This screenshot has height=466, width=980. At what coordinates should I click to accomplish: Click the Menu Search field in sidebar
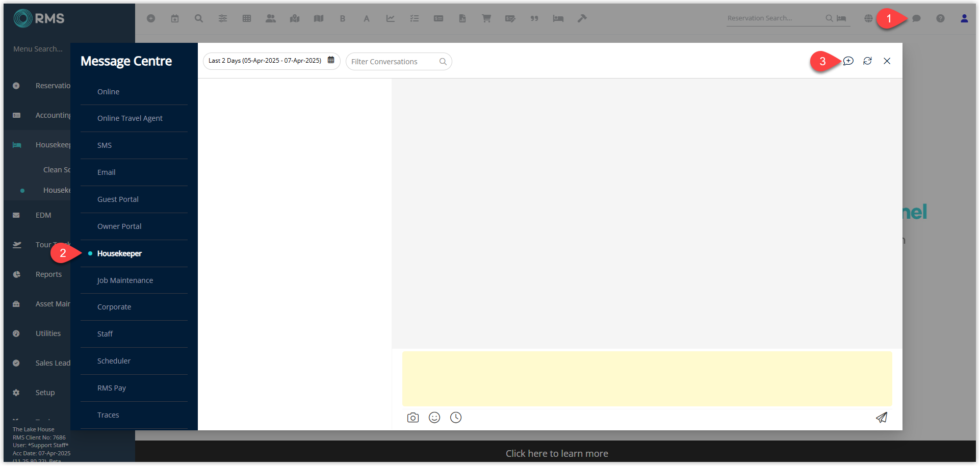click(x=38, y=49)
